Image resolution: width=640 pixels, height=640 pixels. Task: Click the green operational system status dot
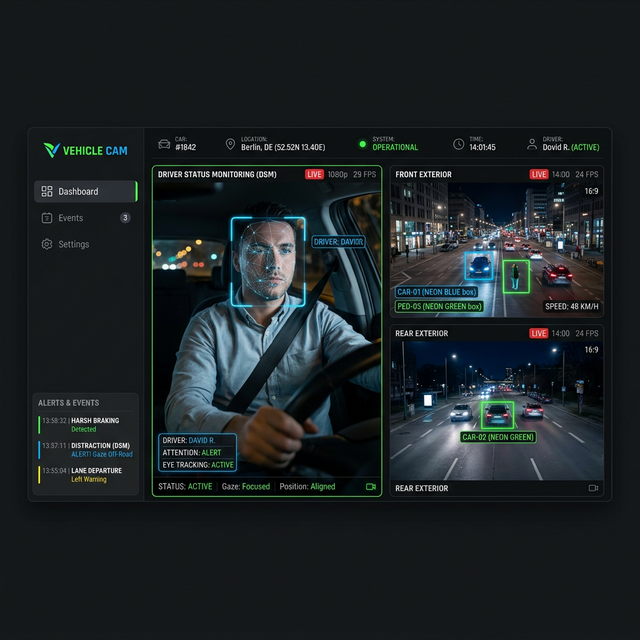[x=363, y=144]
